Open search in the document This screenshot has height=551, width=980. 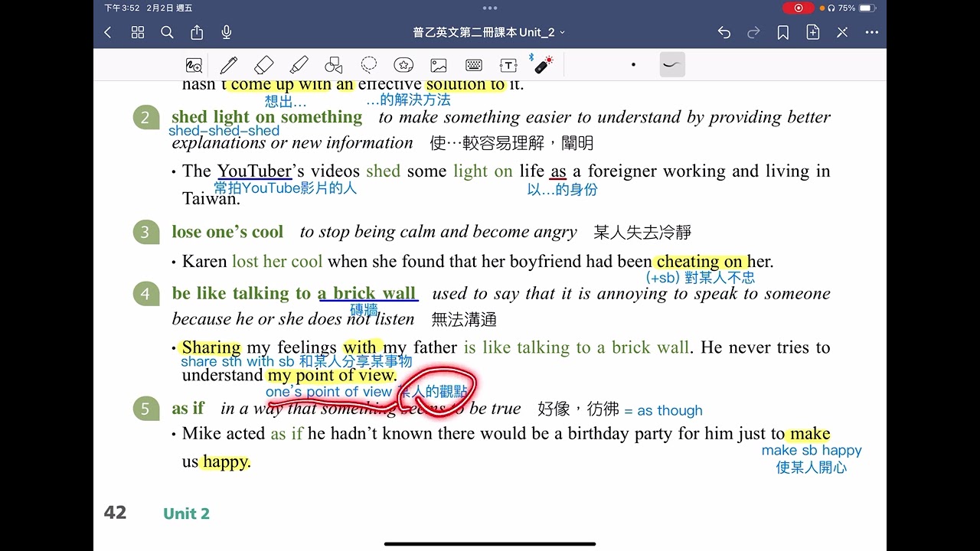[x=167, y=32]
